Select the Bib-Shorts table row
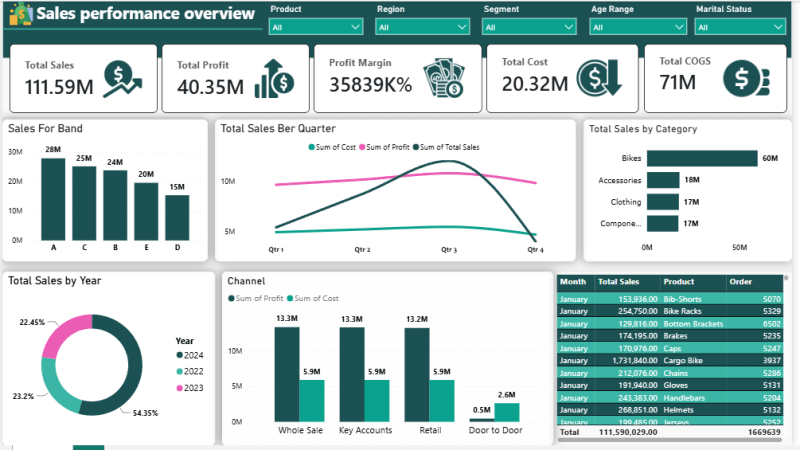800x450 pixels. pos(670,299)
